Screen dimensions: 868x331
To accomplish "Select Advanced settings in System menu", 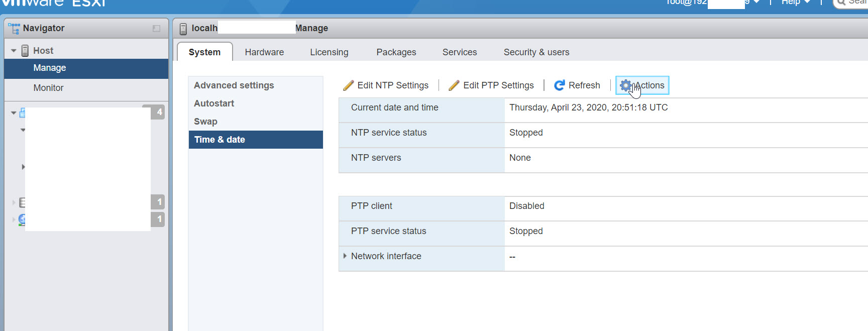I will (x=234, y=85).
